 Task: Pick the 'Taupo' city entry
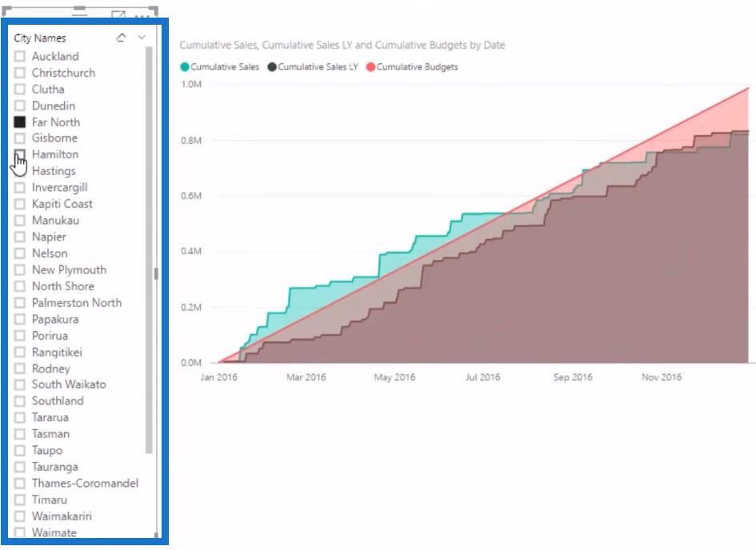[47, 450]
